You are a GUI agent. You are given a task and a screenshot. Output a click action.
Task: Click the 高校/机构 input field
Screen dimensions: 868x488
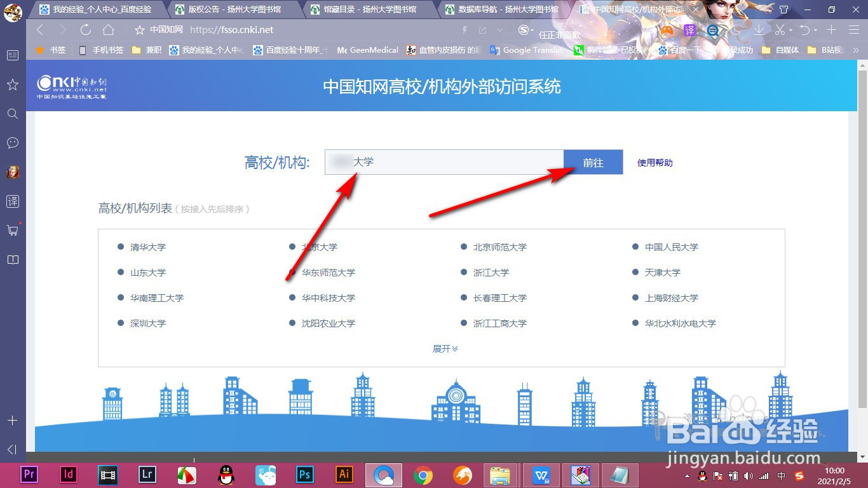(x=444, y=162)
